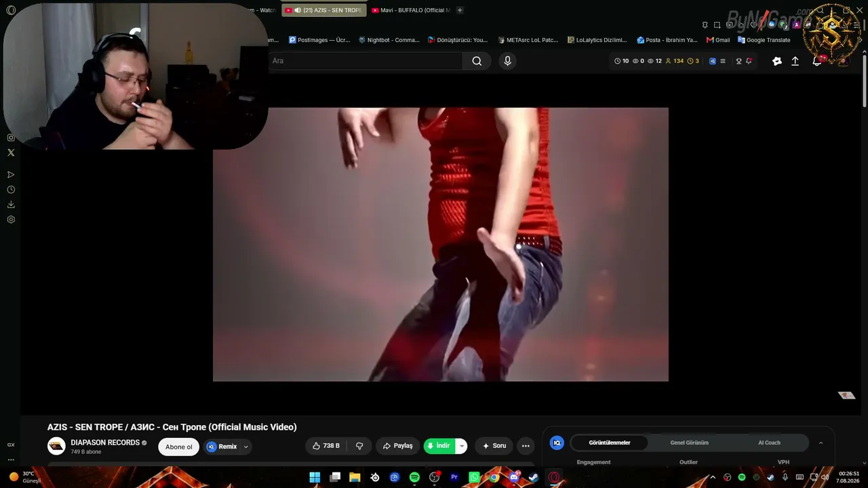Viewport: 868px width, 488px height.
Task: Open the weather widget showing 30°C Güneşli
Action: (x=25, y=477)
